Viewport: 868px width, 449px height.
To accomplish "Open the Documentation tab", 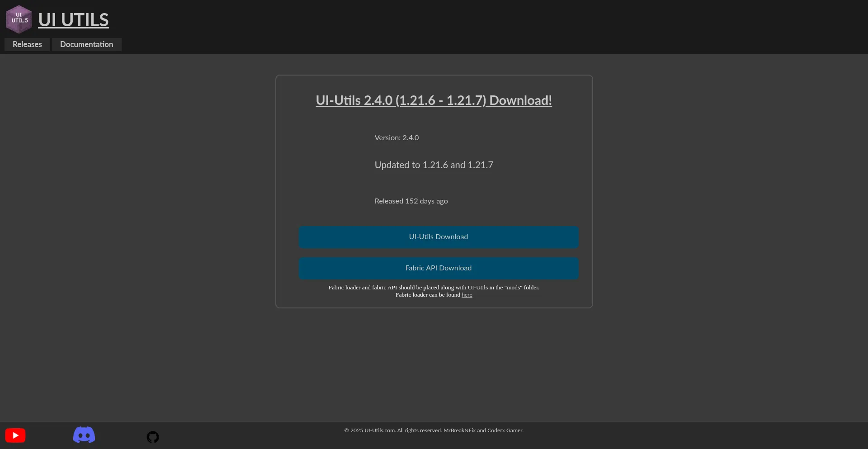I will point(86,44).
